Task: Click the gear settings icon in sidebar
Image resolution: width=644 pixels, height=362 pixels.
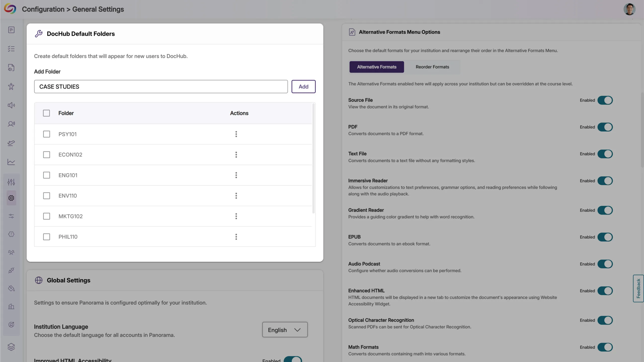Action: [x=11, y=198]
